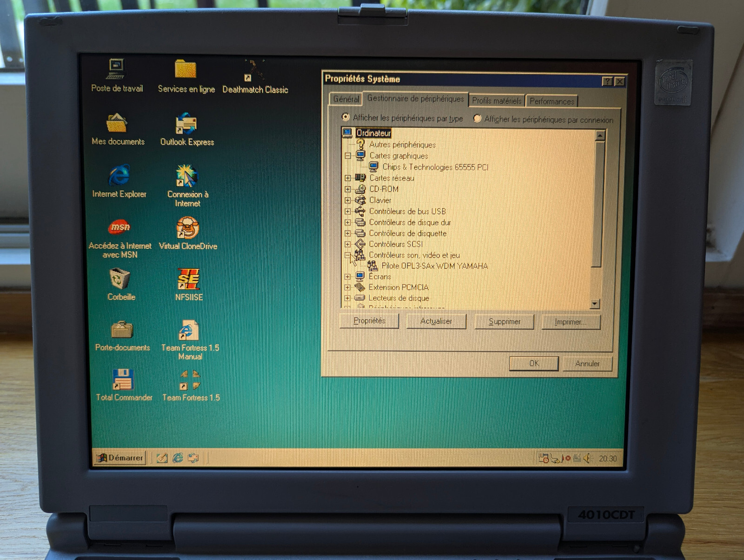The height and width of the screenshot is (560, 744).
Task: Confirm with the OK button
Action: [x=534, y=363]
